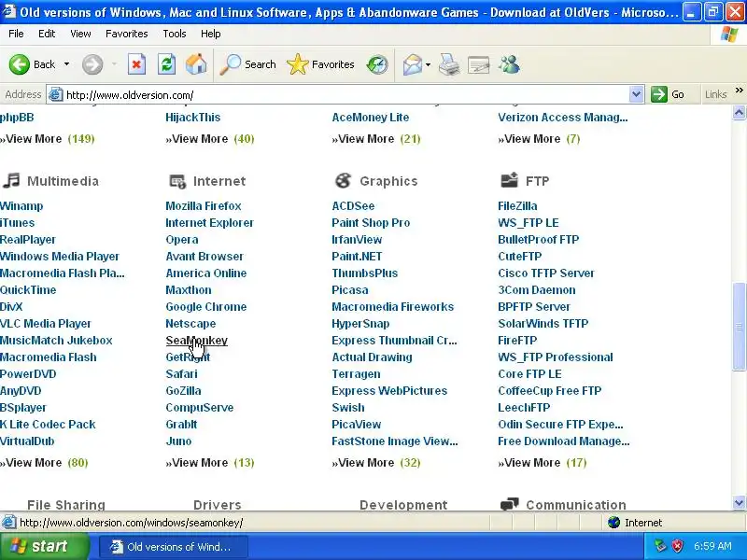
Task: Click the red security shield tray icon
Action: tap(678, 546)
